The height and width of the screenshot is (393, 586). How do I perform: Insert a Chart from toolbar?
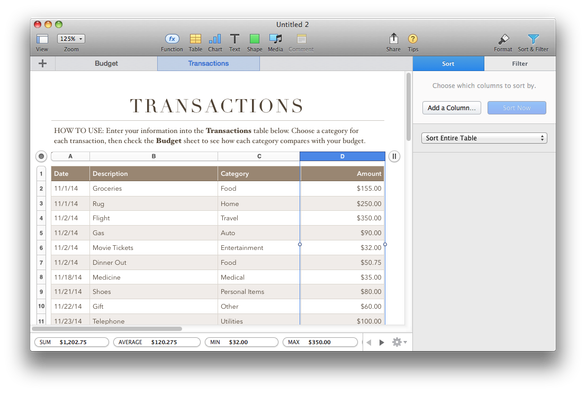(x=215, y=38)
